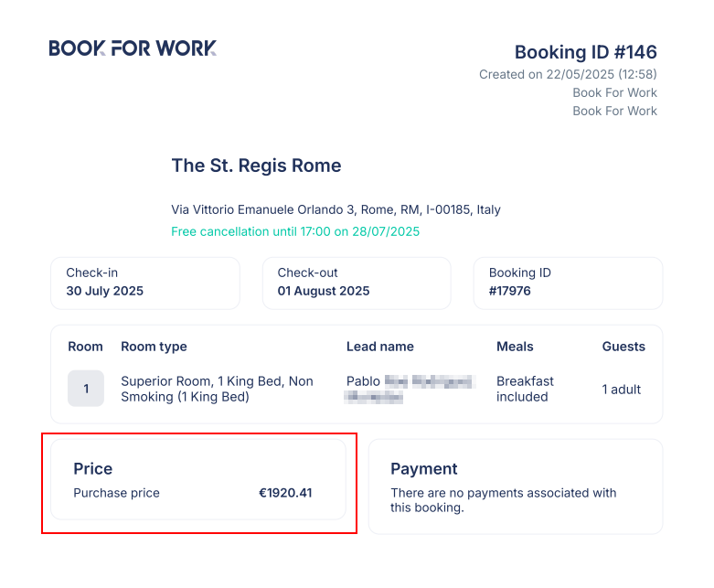This screenshot has width=714, height=588.
Task: Click the Price card heading
Action: coord(93,469)
